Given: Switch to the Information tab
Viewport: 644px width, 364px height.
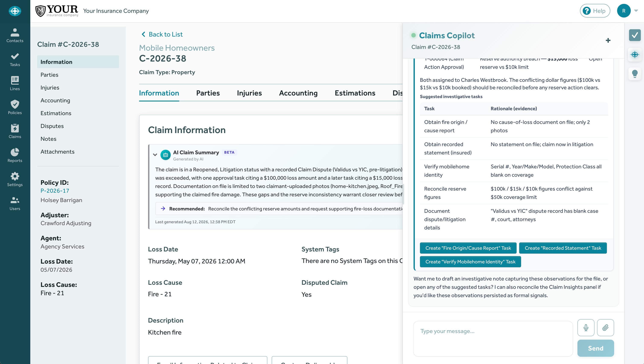Looking at the screenshot, I should (x=159, y=93).
